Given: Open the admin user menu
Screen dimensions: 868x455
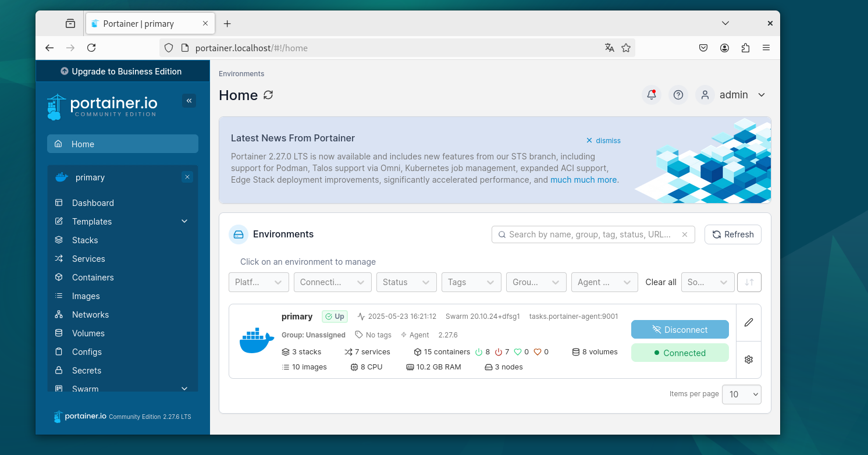Looking at the screenshot, I should pyautogui.click(x=733, y=95).
